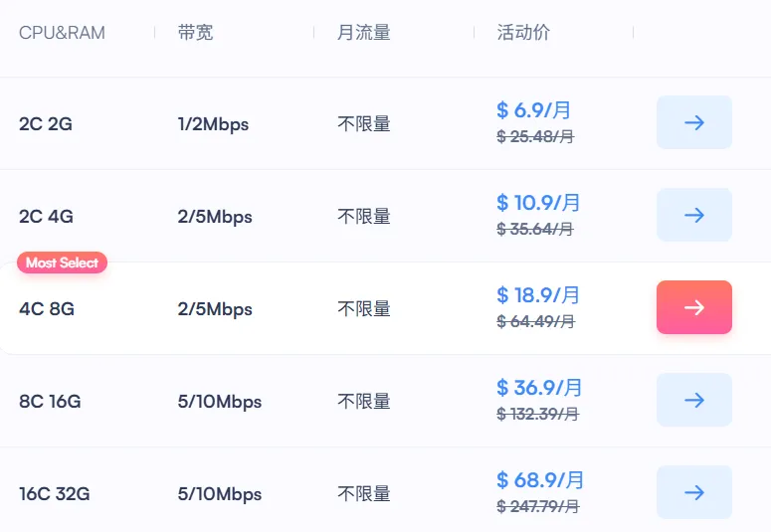Click the $ 36.9/月 price
771x532 pixels.
[539, 388]
